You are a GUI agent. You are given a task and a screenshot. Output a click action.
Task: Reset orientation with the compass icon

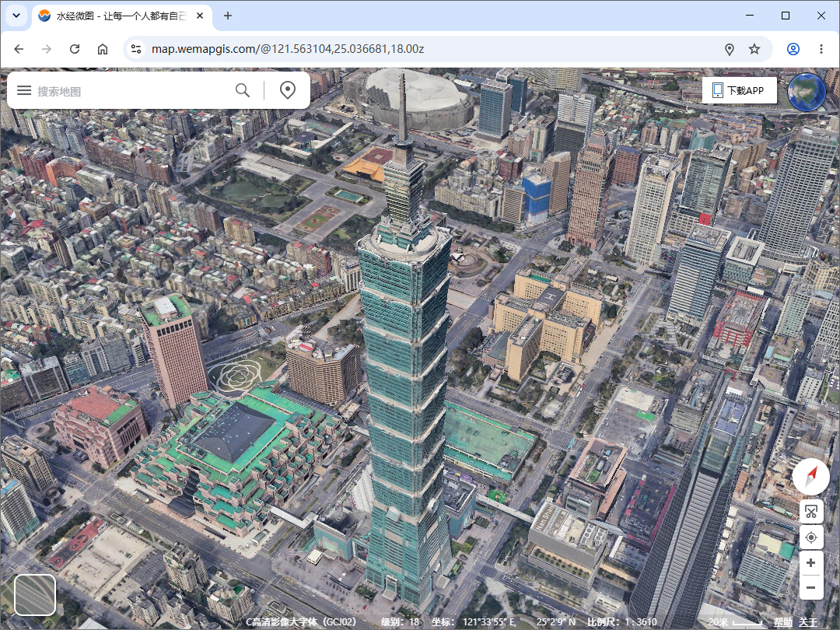pyautogui.click(x=811, y=476)
